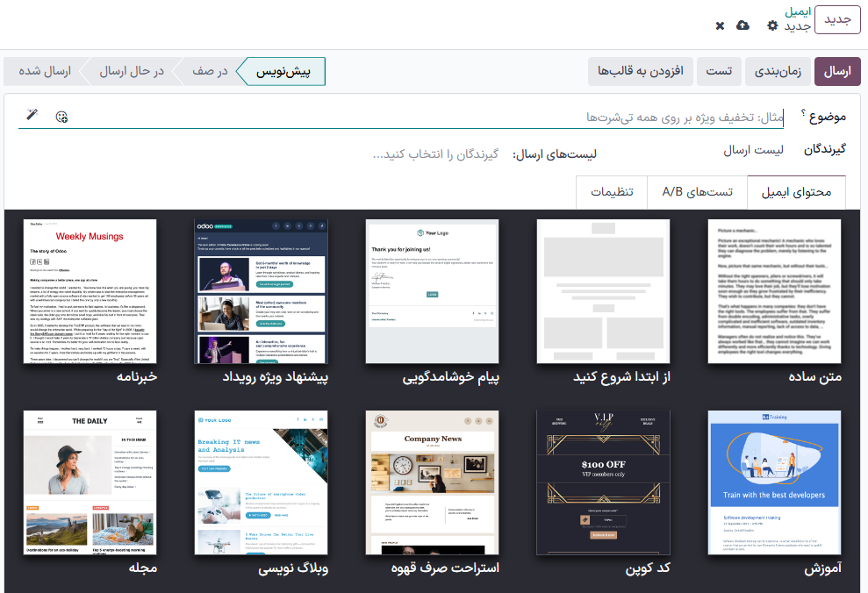Schedule the email using زمان‌بندی
868x593 pixels.
click(778, 70)
